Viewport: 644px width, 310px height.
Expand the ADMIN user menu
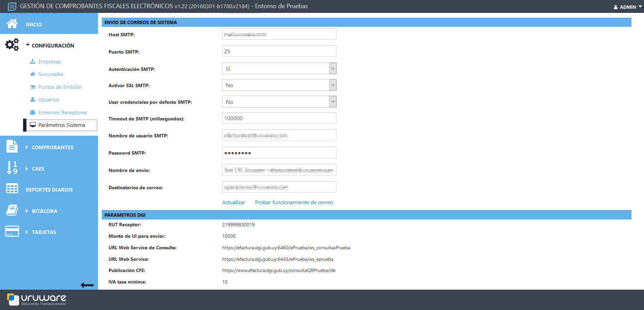[627, 7]
